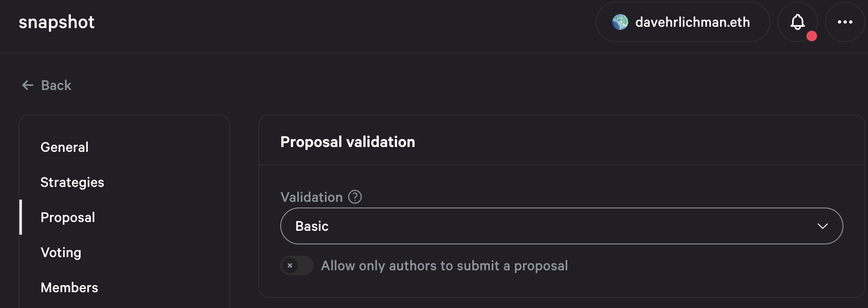Click the Back link text
This screenshot has width=868, height=308.
click(x=56, y=85)
